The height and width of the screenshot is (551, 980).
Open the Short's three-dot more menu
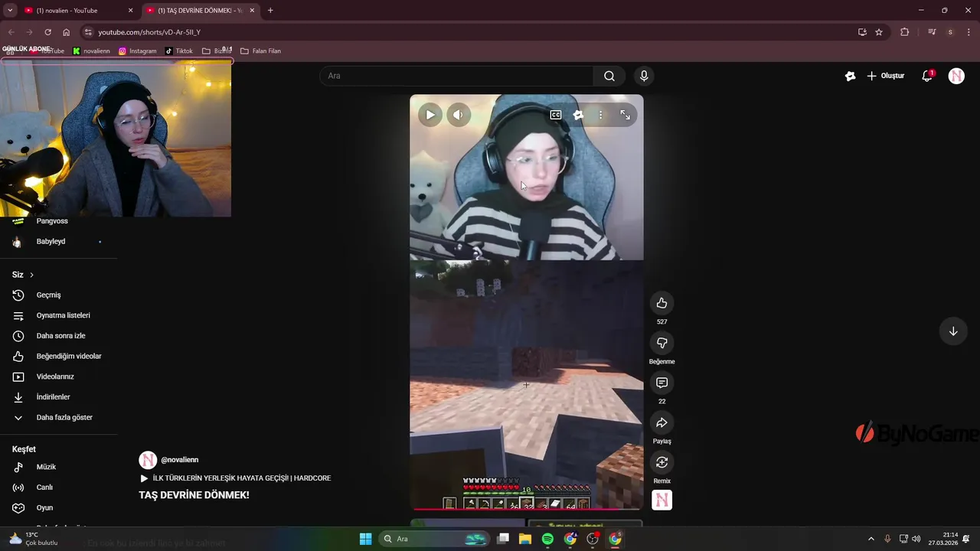(x=600, y=115)
